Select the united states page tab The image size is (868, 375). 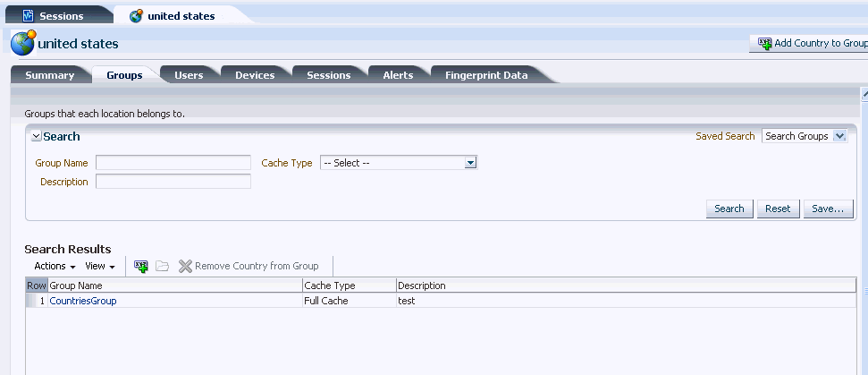[x=181, y=16]
